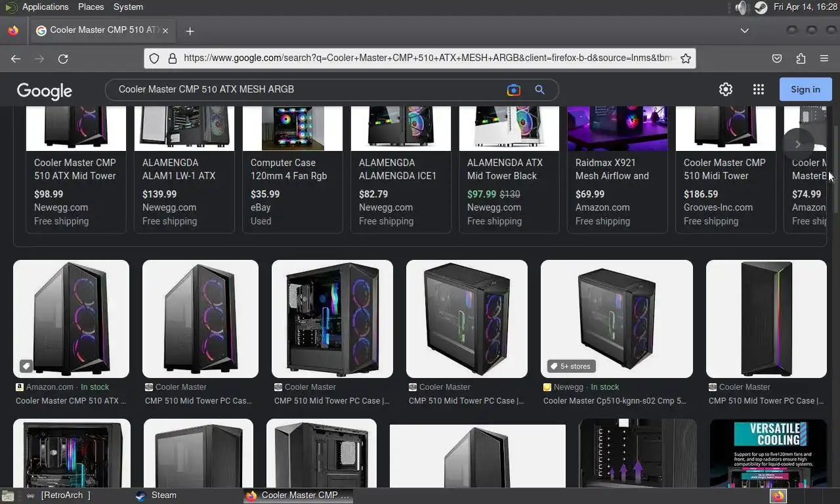The height and width of the screenshot is (504, 840).
Task: Open ALAMENGDA ALAM1 LW-1 ATX listing
Action: pos(184,169)
